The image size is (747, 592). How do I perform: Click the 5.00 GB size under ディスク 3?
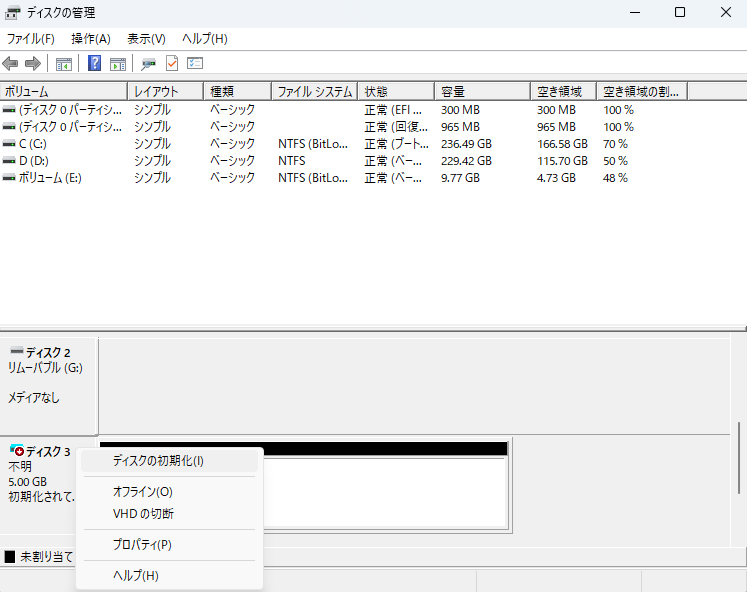coord(28,482)
